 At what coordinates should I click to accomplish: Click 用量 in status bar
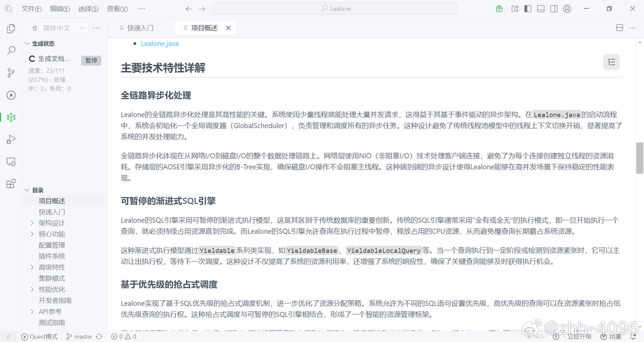coord(611,336)
